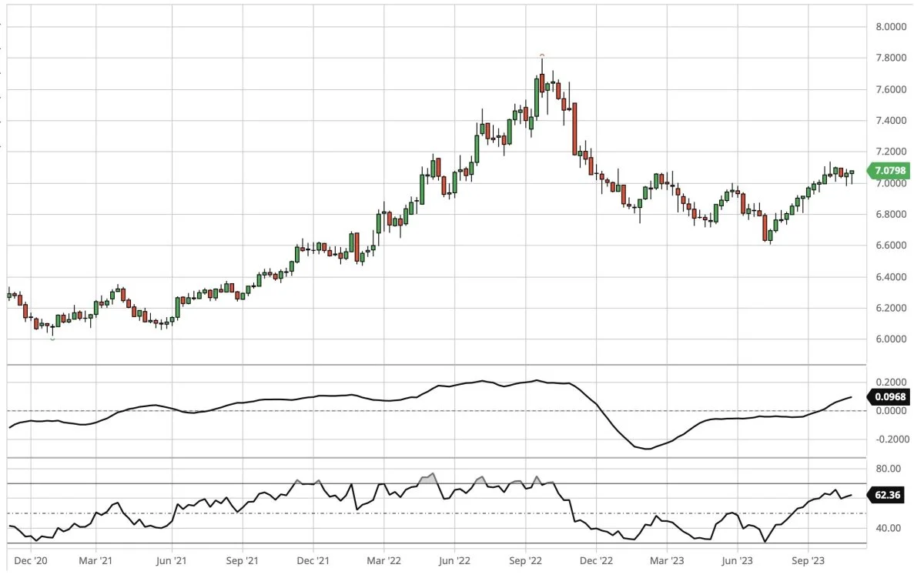Click the Sep '23 date label
The width and height of the screenshot is (924, 578).
tap(808, 562)
